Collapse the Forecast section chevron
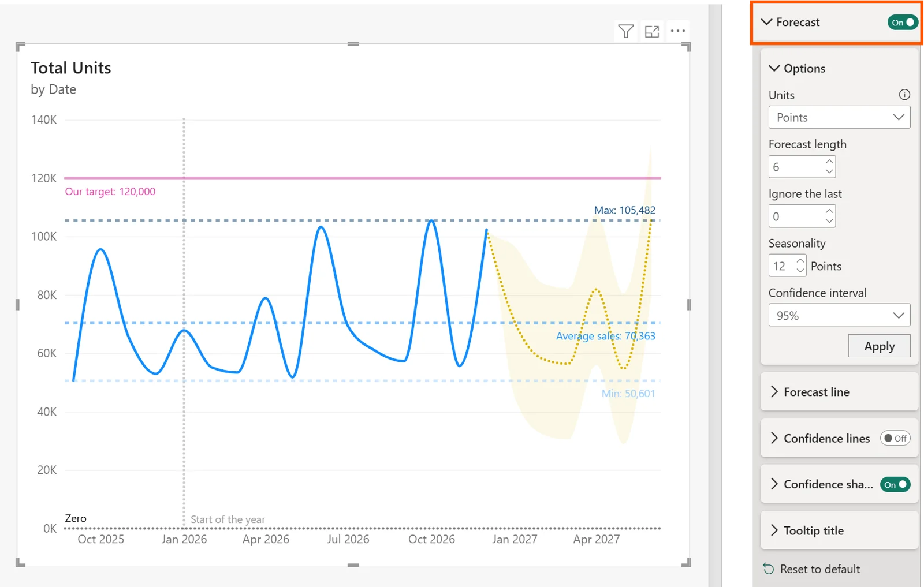 (766, 22)
